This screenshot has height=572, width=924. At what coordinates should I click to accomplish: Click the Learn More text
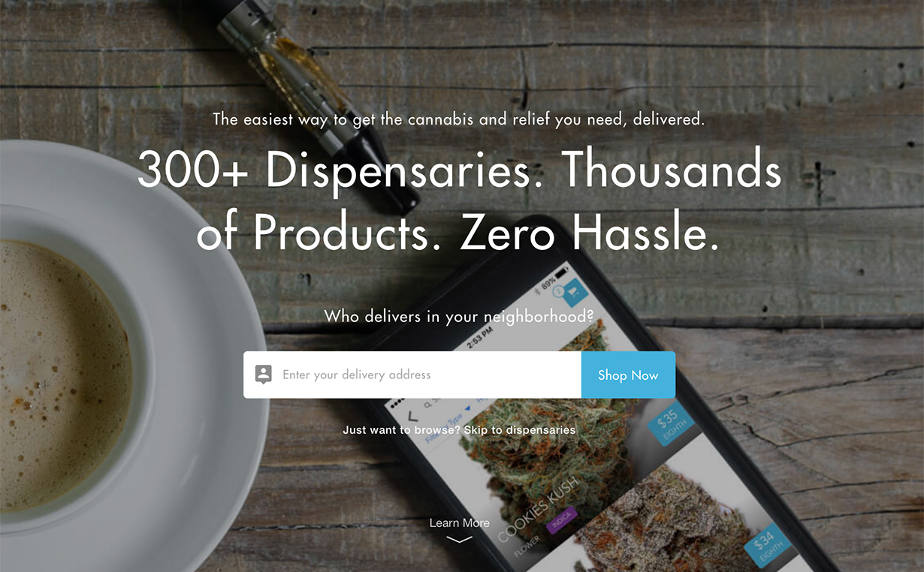[x=459, y=523]
